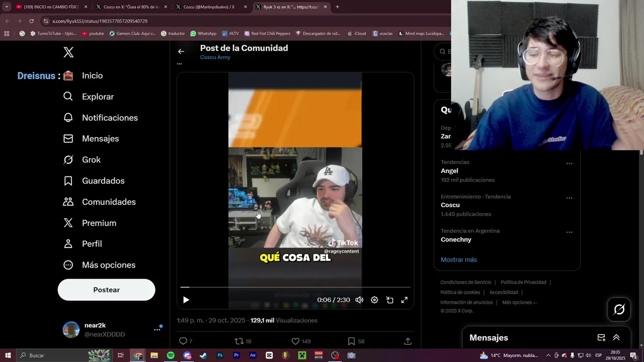The width and height of the screenshot is (644, 362).
Task: Open Spotify from the taskbar
Action: tap(171, 355)
